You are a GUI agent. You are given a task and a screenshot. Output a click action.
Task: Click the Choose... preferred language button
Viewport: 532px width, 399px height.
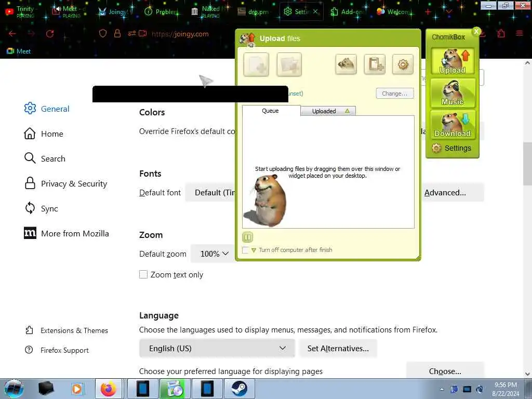click(445, 371)
